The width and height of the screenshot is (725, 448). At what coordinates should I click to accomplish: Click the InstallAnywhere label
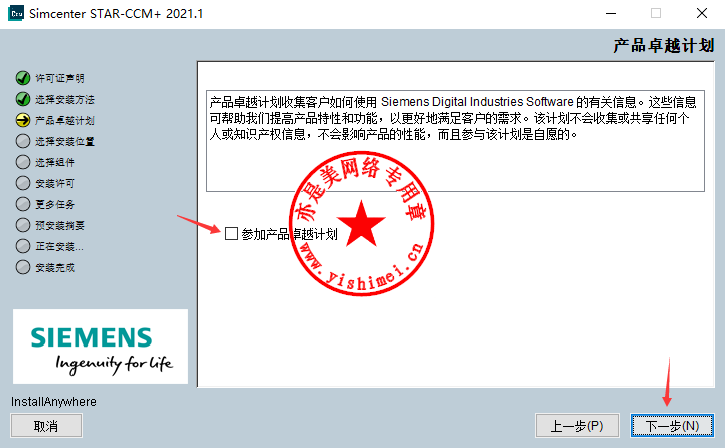(54, 402)
